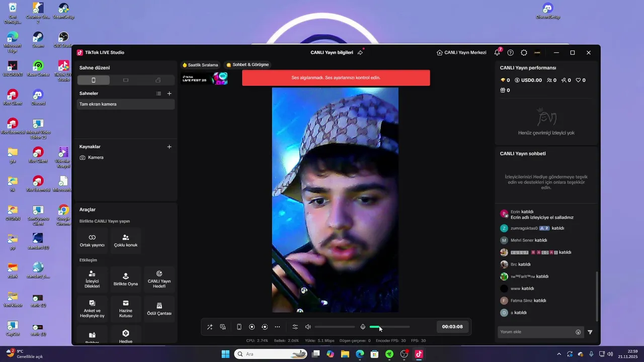Open the Windows Start menu

pyautogui.click(x=225, y=354)
